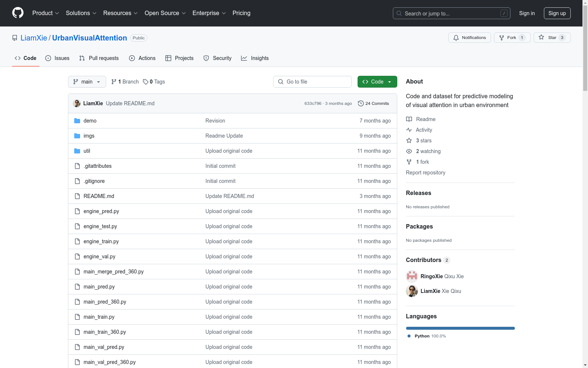This screenshot has width=588, height=368.
Task: Click the fork icon in Fork button
Action: tap(502, 38)
